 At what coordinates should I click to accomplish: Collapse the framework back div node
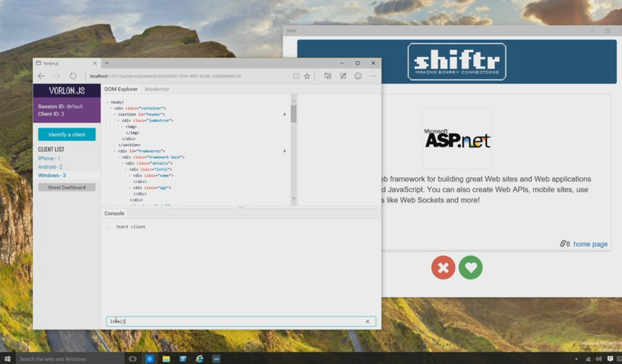click(118, 157)
